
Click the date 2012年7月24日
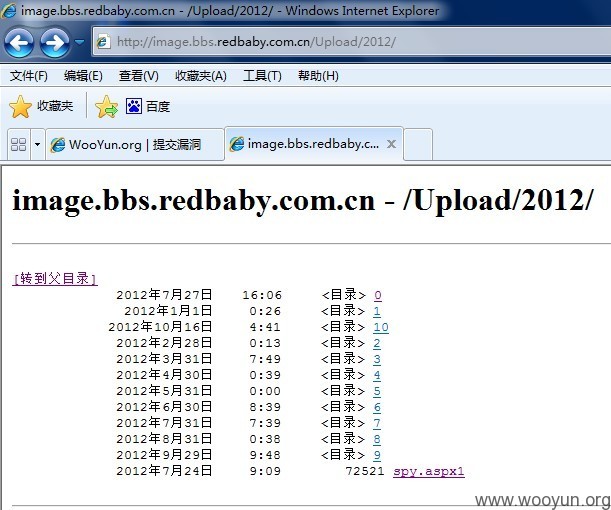point(164,471)
